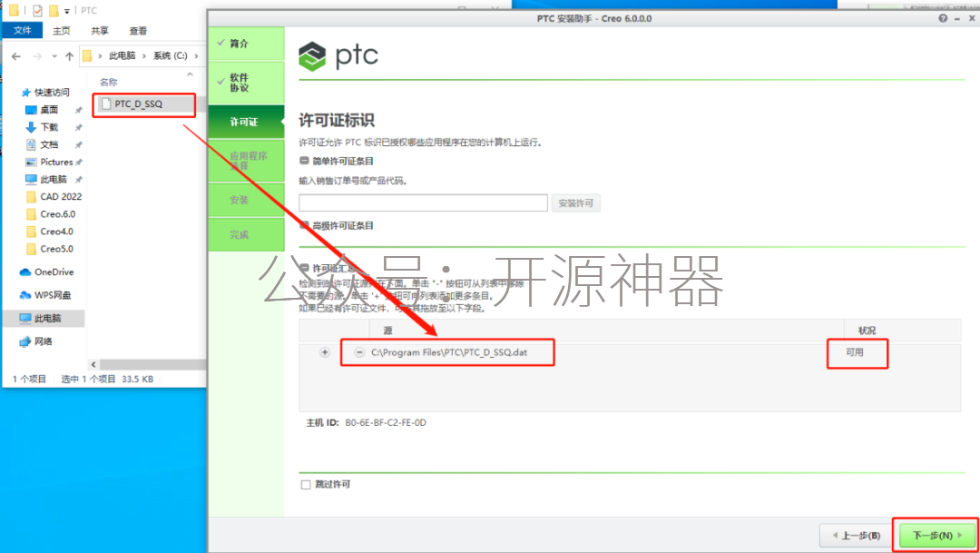
Task: Open 网络 in the navigation pane
Action: point(44,341)
